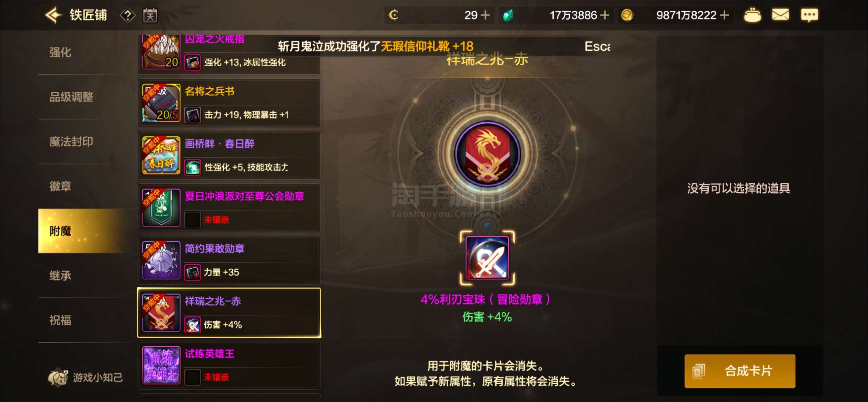Viewport: 868px width, 402px height.
Task: Select 夏日冲浪派对至尊公会勋章 item
Action: pos(229,208)
